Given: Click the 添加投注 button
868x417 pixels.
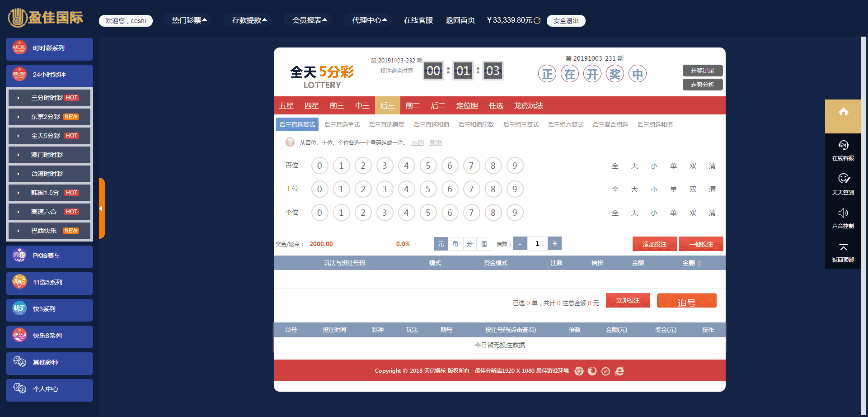Looking at the screenshot, I should point(654,244).
